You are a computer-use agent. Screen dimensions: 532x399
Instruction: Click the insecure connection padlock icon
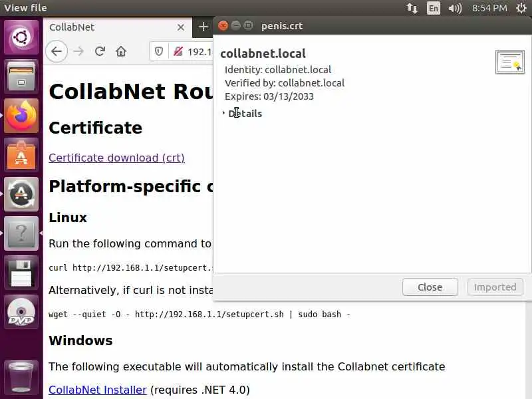178,51
